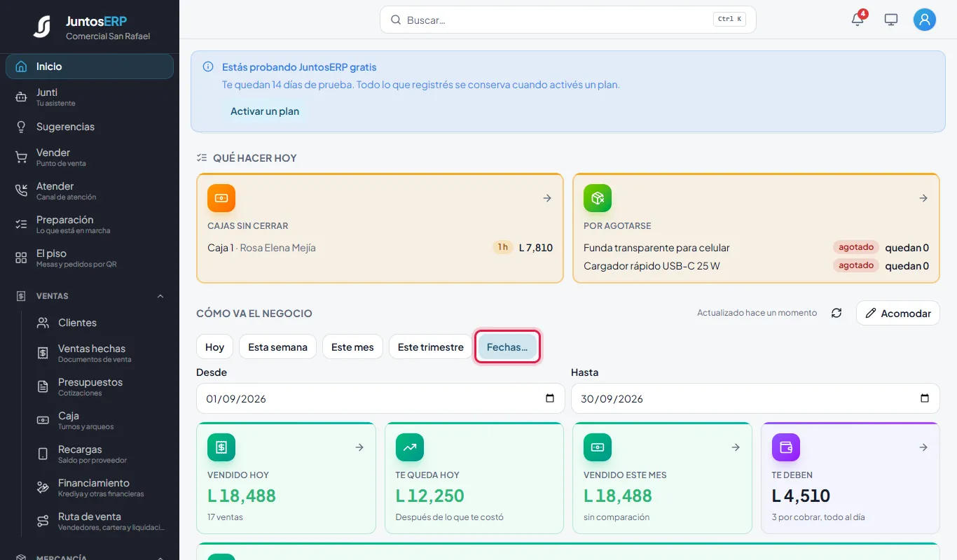
Task: Select the Este trimestre period filter
Action: pyautogui.click(x=431, y=347)
